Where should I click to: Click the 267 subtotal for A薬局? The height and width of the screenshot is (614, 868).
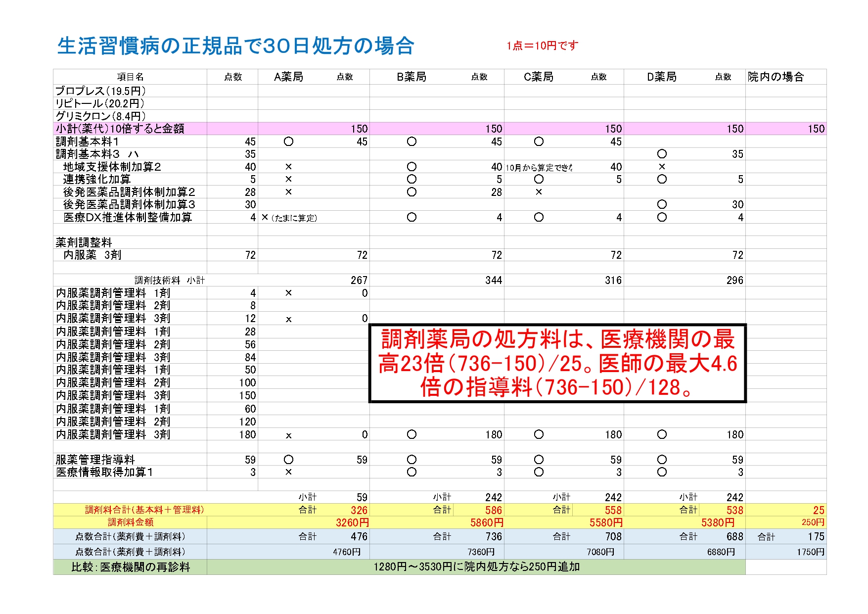[x=359, y=281]
